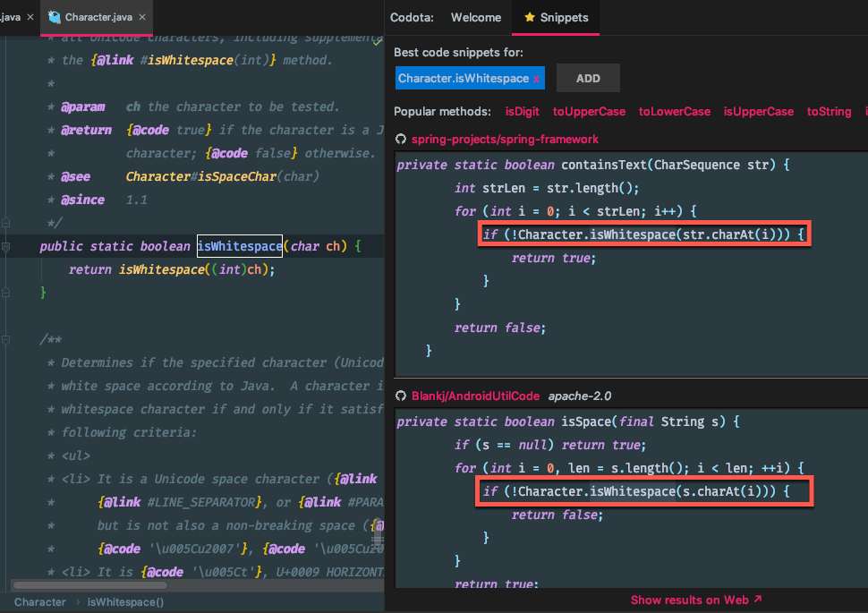The height and width of the screenshot is (613, 868).
Task: Click the Character.java class file icon
Action: click(55, 17)
